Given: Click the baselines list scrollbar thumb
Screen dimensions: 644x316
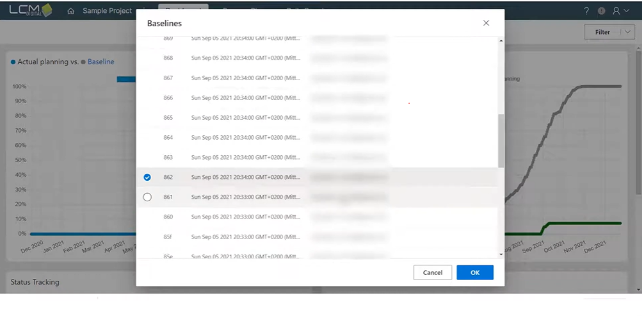Looking at the screenshot, I should [x=501, y=141].
